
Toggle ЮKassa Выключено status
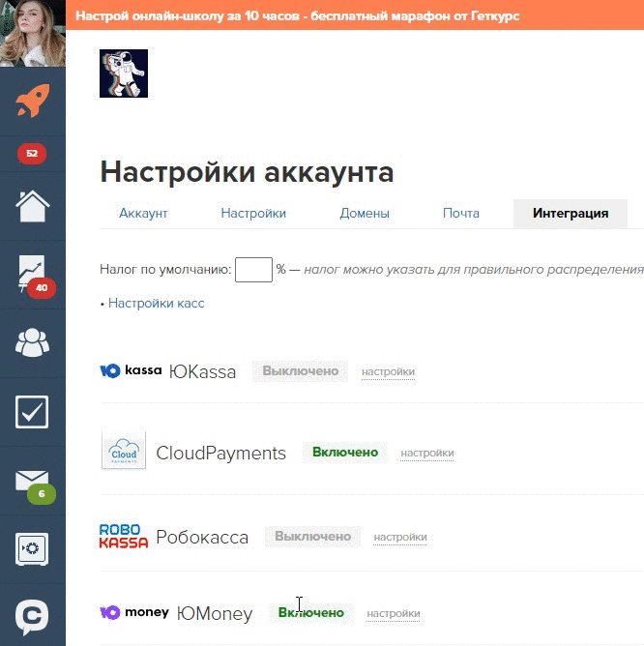pos(301,371)
